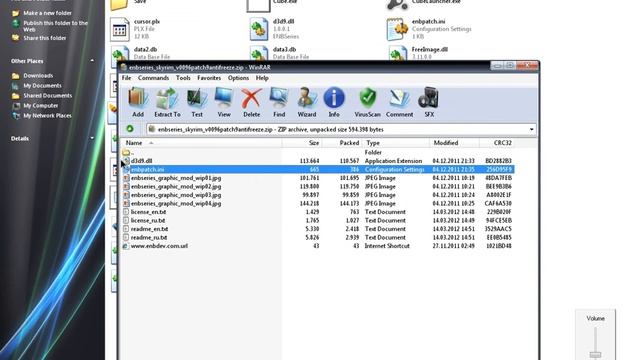The image size is (640, 360).
Task: Click Publish this folder to the Web
Action: [x=56, y=26]
